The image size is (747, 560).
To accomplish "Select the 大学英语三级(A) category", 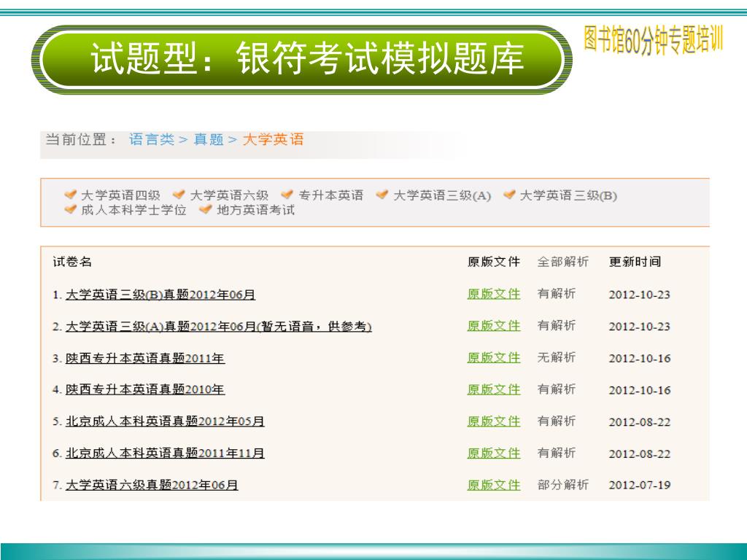I will pyautogui.click(x=442, y=195).
